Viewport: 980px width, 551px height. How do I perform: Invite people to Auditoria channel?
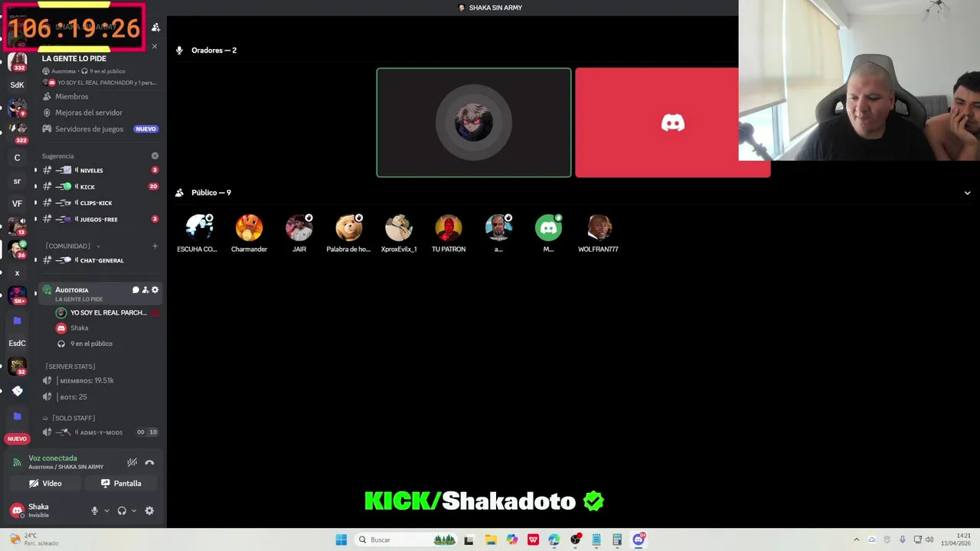coord(145,290)
